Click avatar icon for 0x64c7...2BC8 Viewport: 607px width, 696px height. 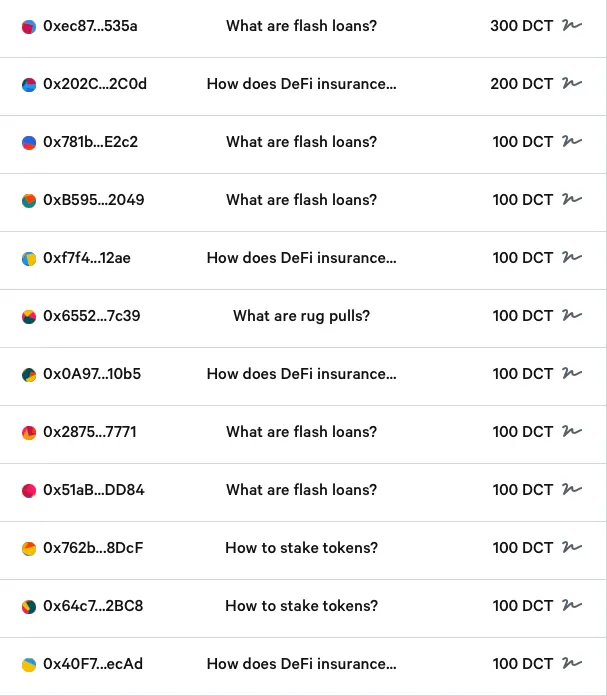(x=29, y=606)
